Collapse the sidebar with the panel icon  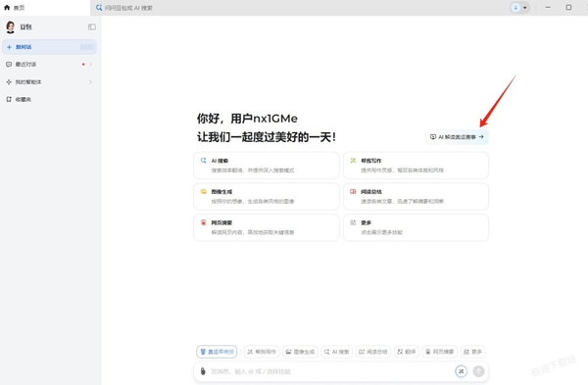point(92,27)
